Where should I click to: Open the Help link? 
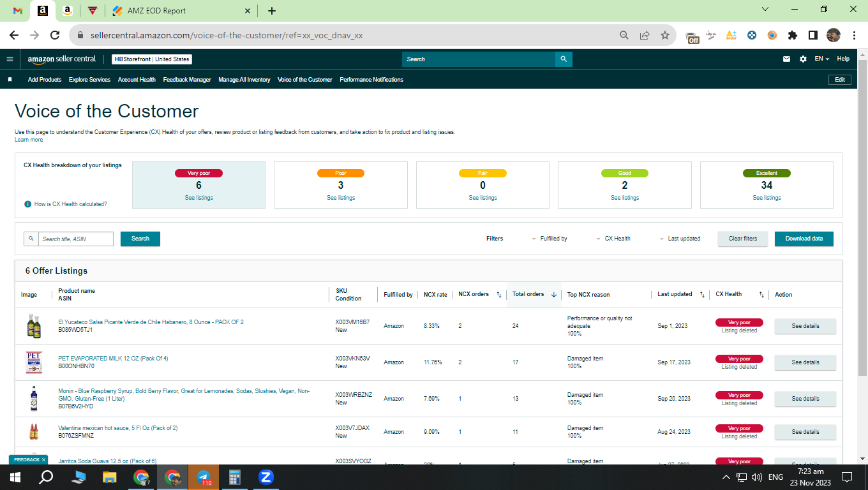coord(843,59)
